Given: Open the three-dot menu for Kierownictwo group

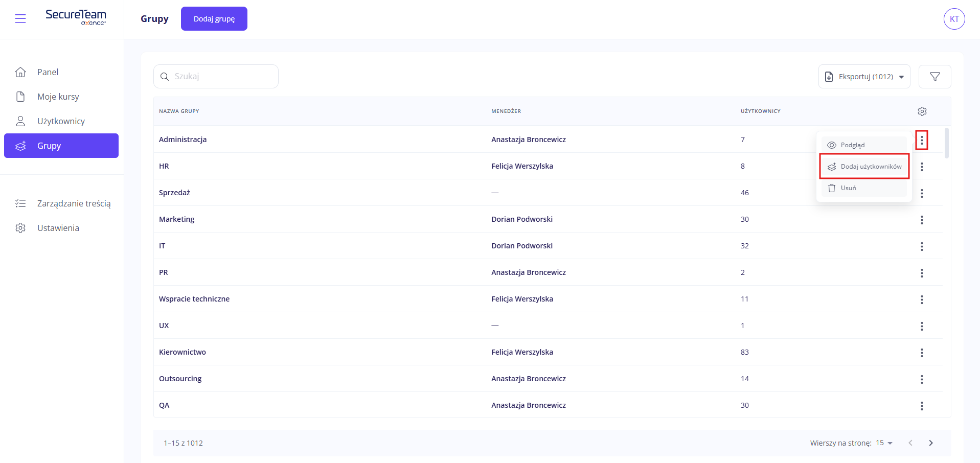Looking at the screenshot, I should pyautogui.click(x=922, y=353).
